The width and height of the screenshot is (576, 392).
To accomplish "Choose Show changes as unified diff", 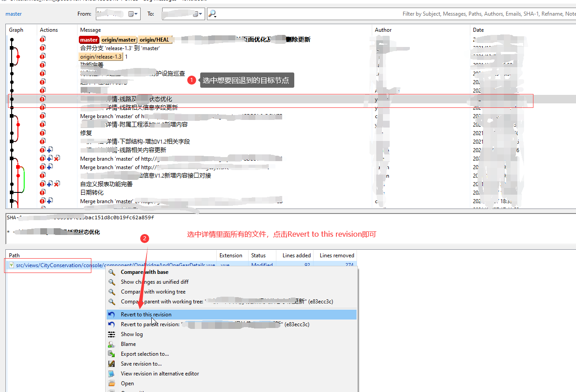I will pyautogui.click(x=155, y=282).
